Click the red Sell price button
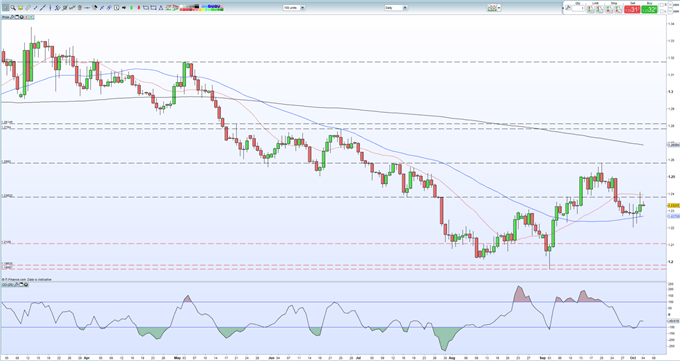 [632, 9]
